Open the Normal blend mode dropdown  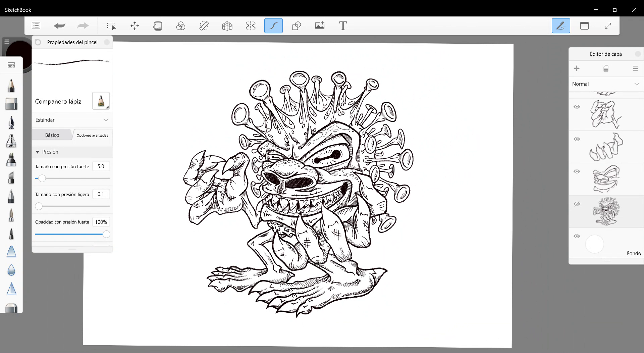pos(605,84)
